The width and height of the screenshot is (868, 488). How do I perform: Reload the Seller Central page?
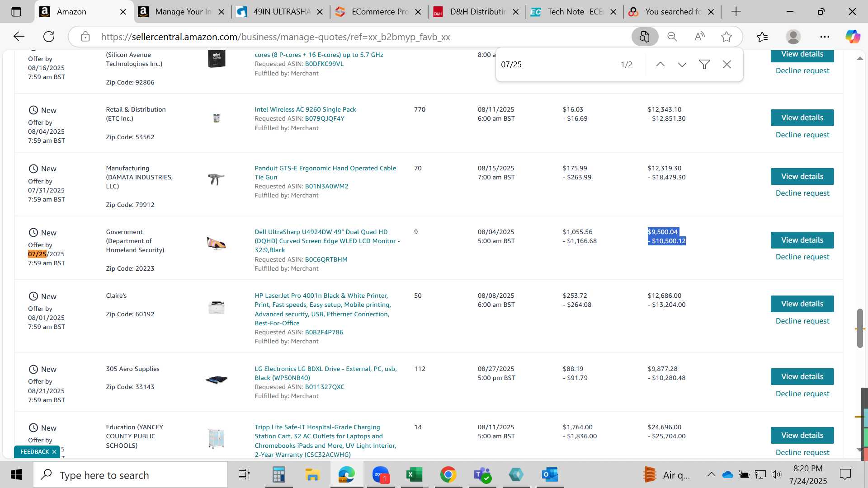click(x=48, y=37)
